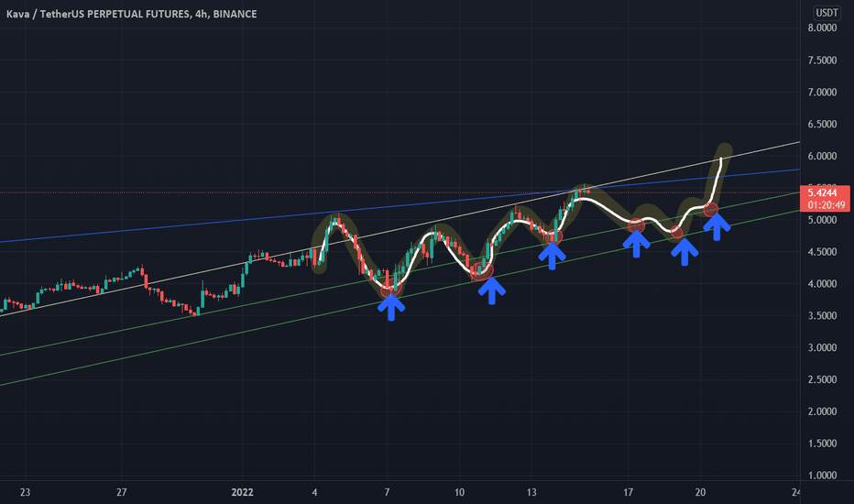
Task: Click the 1.0000 price axis label
Action: tap(822, 475)
